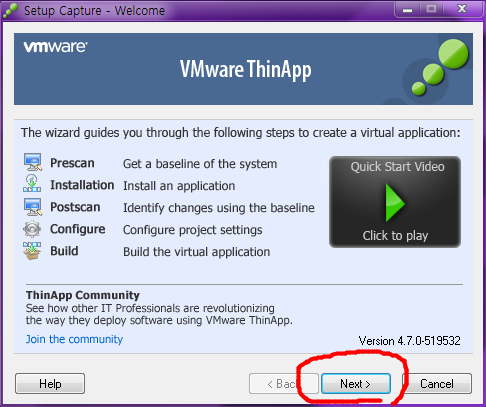Click the Prescan label

point(72,163)
